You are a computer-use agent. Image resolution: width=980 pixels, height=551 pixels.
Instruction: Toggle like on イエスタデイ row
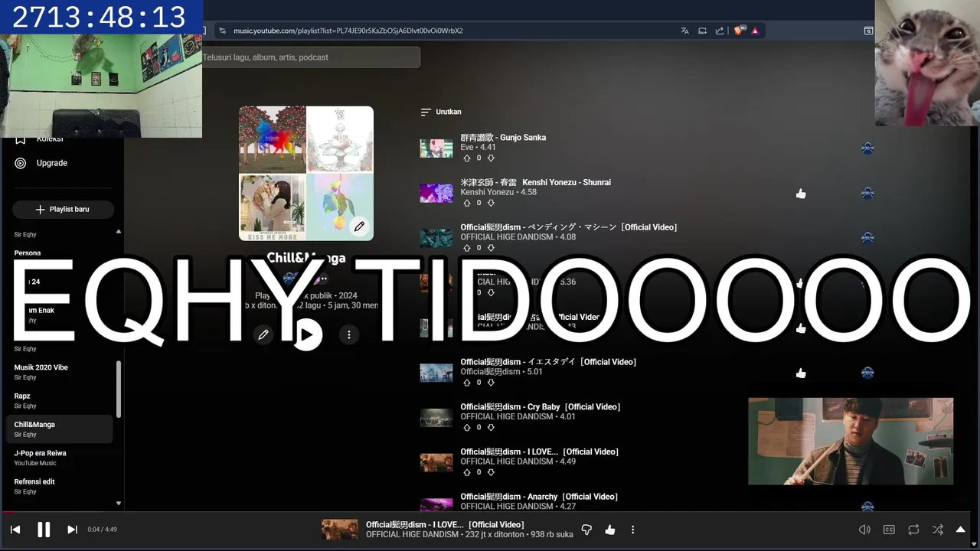(801, 373)
